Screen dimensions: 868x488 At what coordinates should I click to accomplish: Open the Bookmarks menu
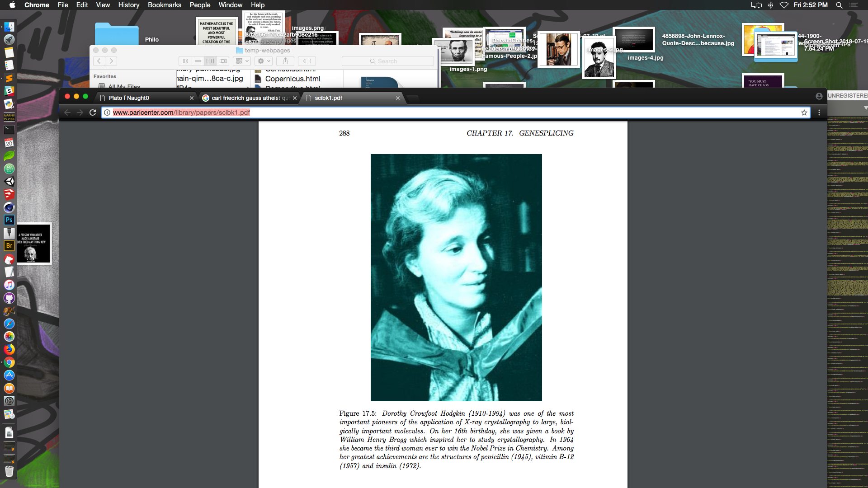point(165,5)
